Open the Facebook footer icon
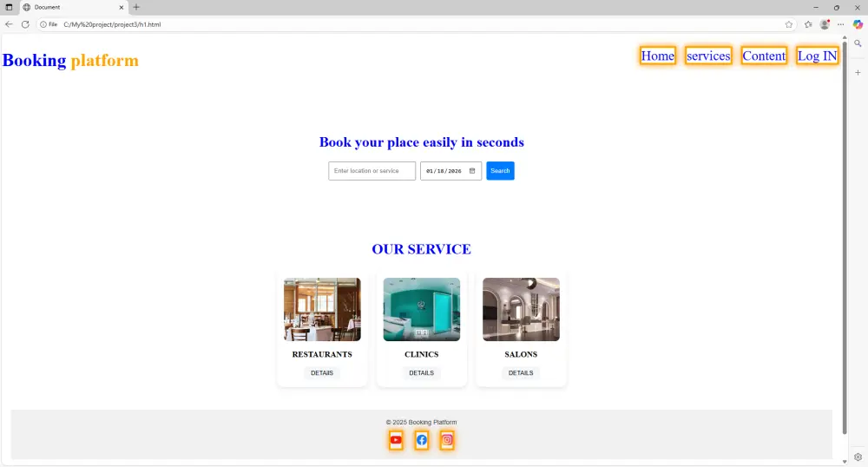Image resolution: width=868 pixels, height=467 pixels. 422,440
